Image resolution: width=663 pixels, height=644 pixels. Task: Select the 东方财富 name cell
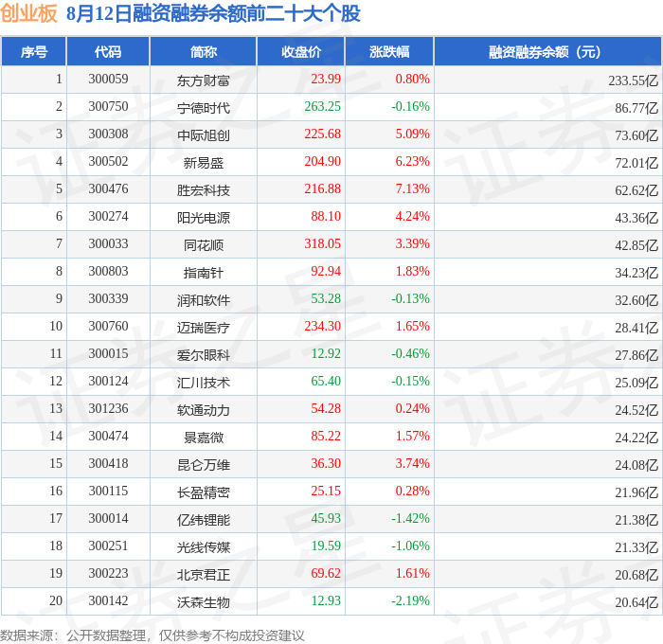click(204, 80)
